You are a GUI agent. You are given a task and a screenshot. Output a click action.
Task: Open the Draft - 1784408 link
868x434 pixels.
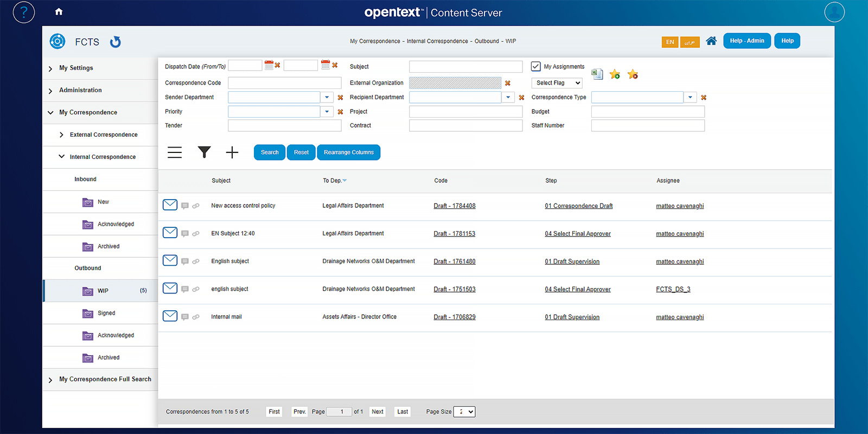455,206
